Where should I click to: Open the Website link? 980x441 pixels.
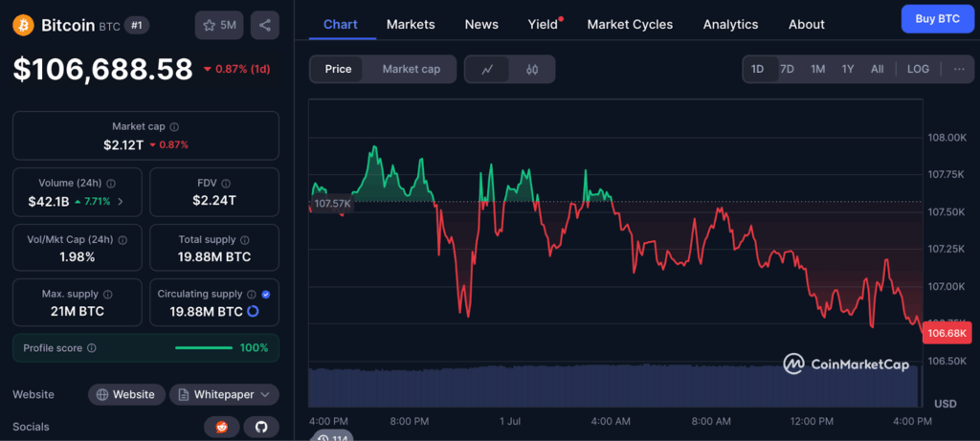click(125, 394)
